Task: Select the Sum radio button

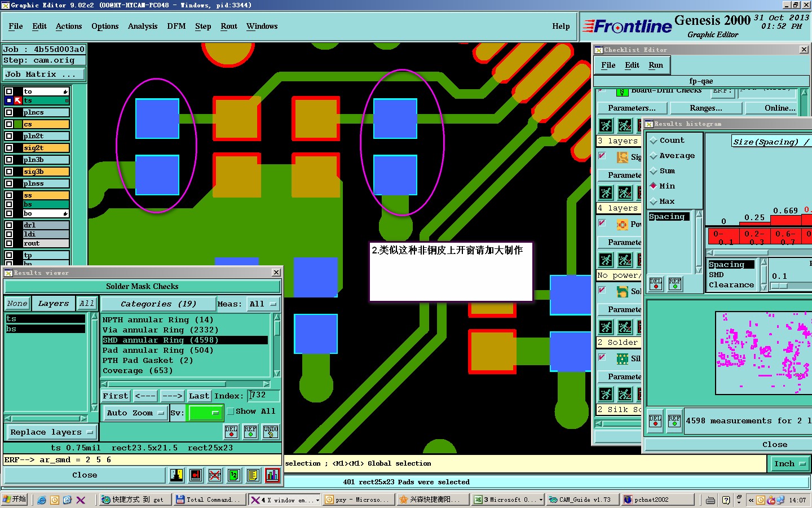Action: [654, 171]
